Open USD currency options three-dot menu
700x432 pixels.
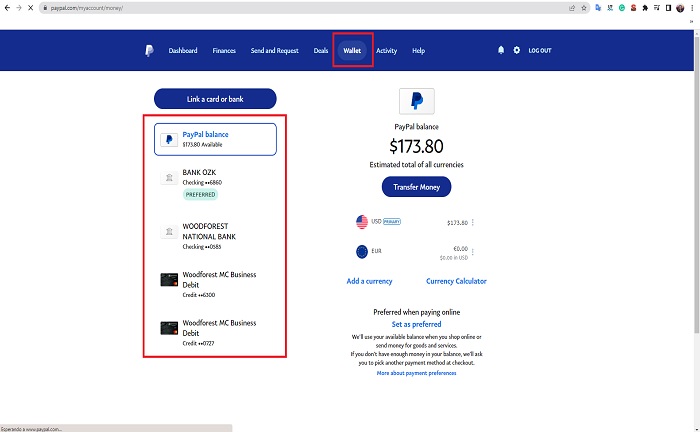[x=472, y=222]
